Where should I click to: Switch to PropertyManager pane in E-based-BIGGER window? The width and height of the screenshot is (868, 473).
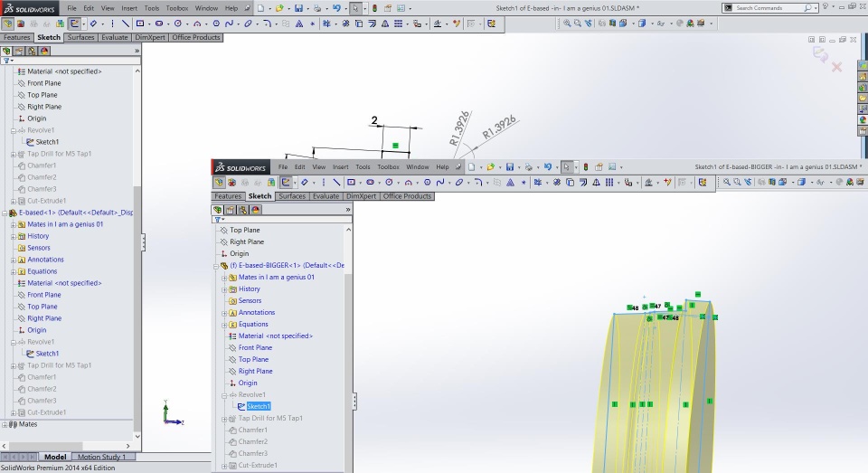(230, 210)
